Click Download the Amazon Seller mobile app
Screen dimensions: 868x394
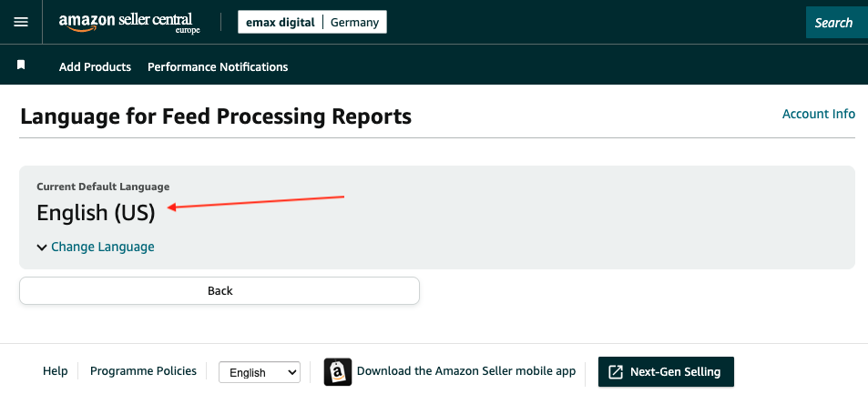[466, 370]
